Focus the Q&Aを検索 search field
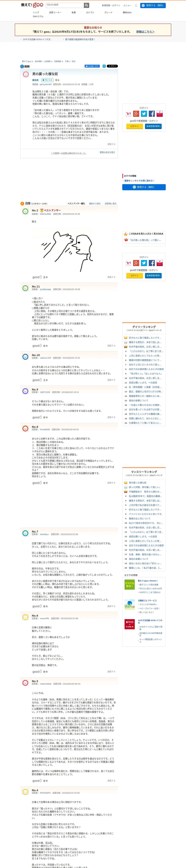The height and width of the screenshot is (868, 186). tap(65, 5)
